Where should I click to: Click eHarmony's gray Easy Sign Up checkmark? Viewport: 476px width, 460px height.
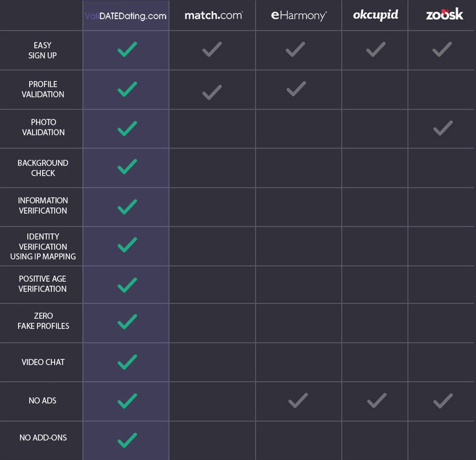pyautogui.click(x=295, y=49)
